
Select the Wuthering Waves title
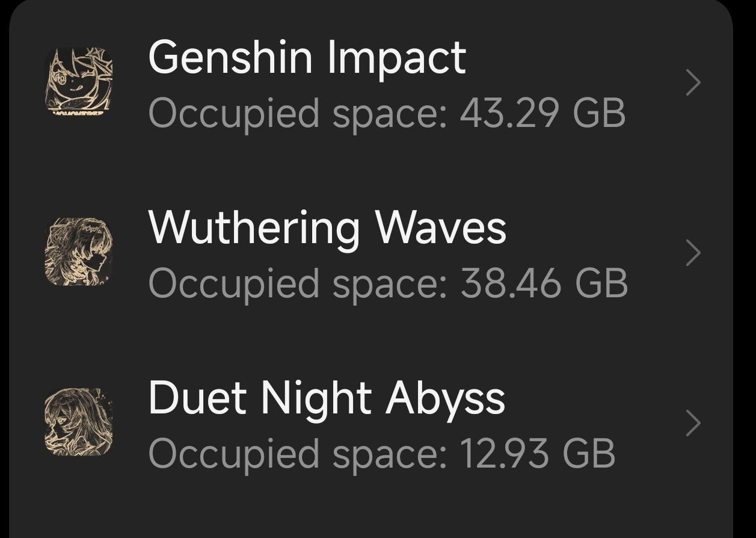coord(327,228)
